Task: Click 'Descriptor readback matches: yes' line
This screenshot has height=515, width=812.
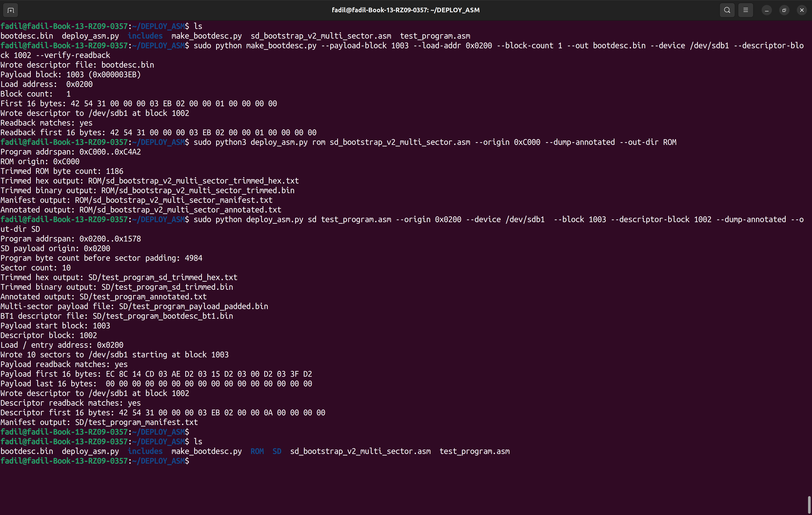Action: point(70,403)
